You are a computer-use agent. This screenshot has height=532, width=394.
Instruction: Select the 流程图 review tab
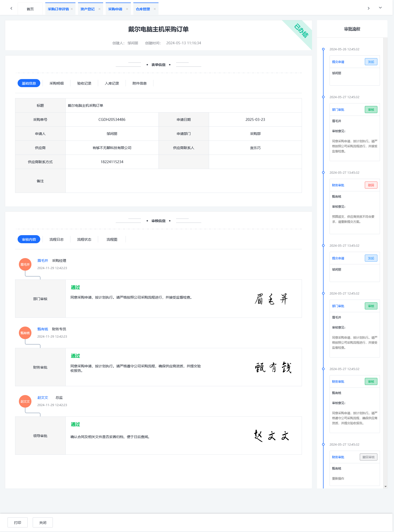tap(112, 239)
